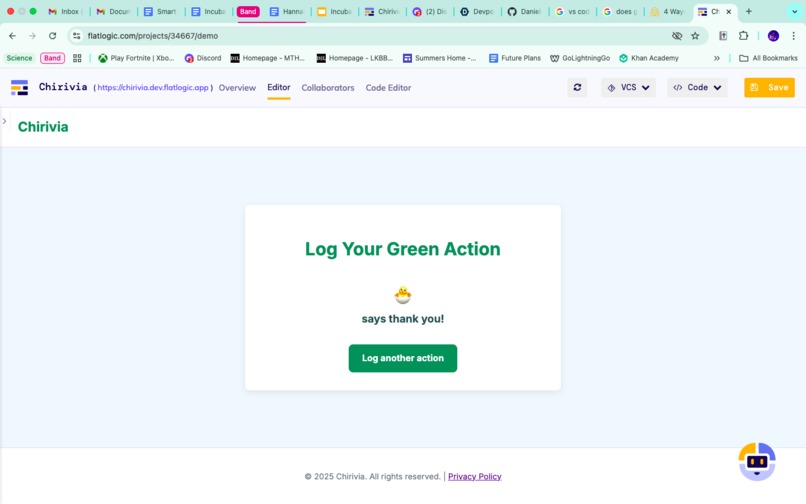Screen dimensions: 806x504
Task: Open Future Plans bookmark
Action: 515,58
